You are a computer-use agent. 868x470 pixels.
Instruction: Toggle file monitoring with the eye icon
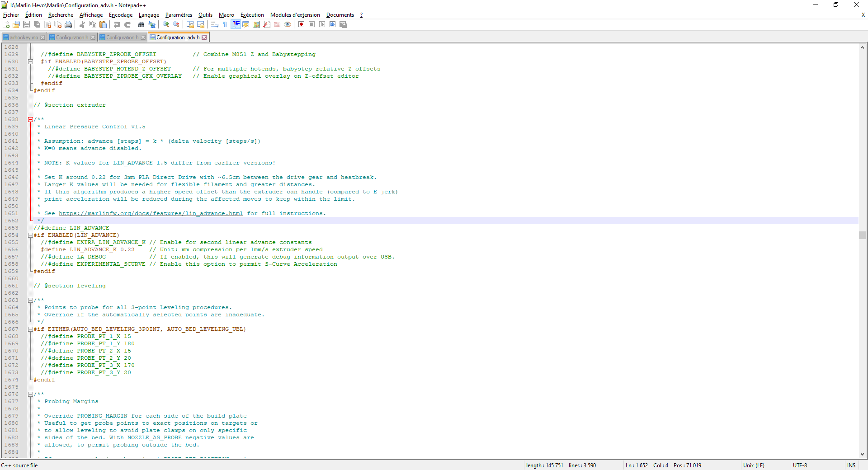pos(288,24)
